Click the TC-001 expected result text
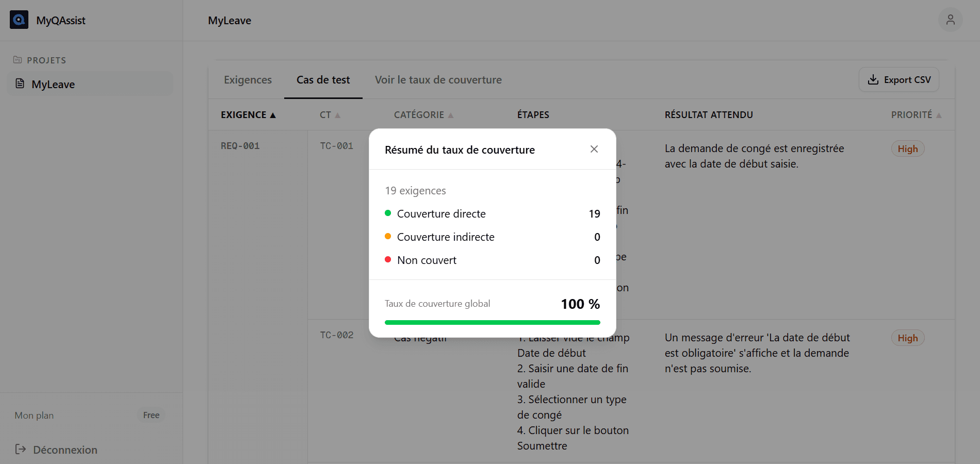The height and width of the screenshot is (464, 980). click(x=754, y=156)
